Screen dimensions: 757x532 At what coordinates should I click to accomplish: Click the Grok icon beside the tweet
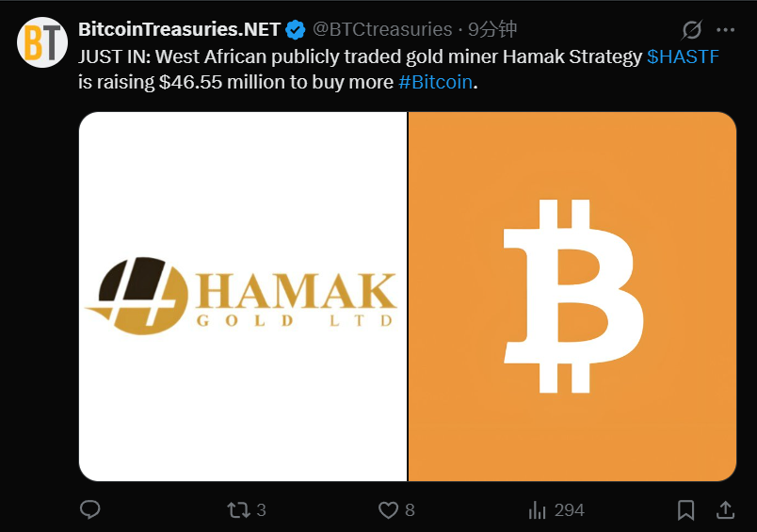[692, 30]
